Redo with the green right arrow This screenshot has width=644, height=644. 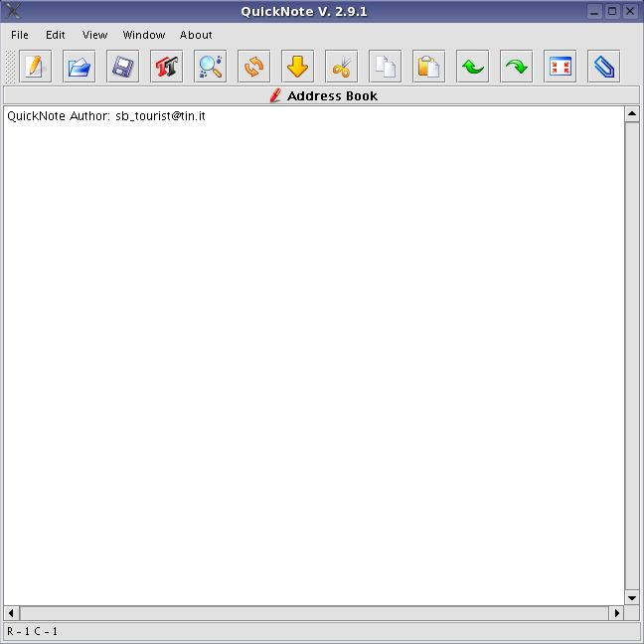pos(516,67)
